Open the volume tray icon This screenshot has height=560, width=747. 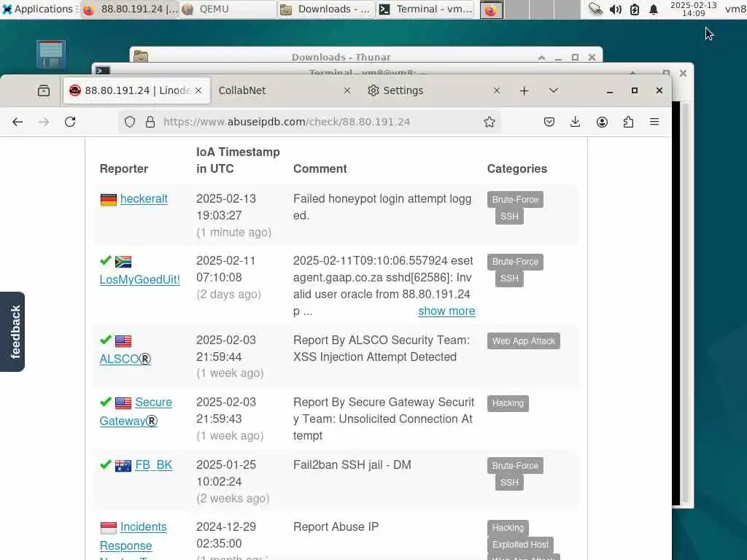click(x=616, y=9)
